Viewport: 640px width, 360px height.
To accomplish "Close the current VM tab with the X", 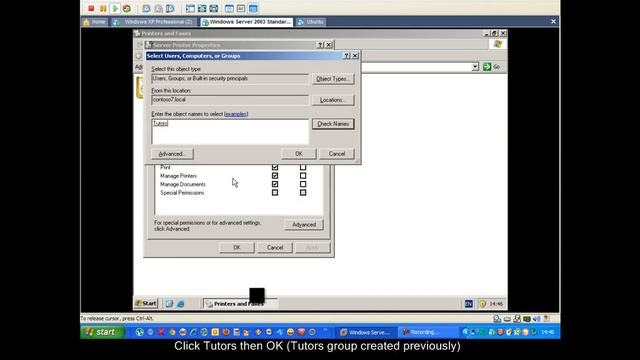I will tap(553, 22).
